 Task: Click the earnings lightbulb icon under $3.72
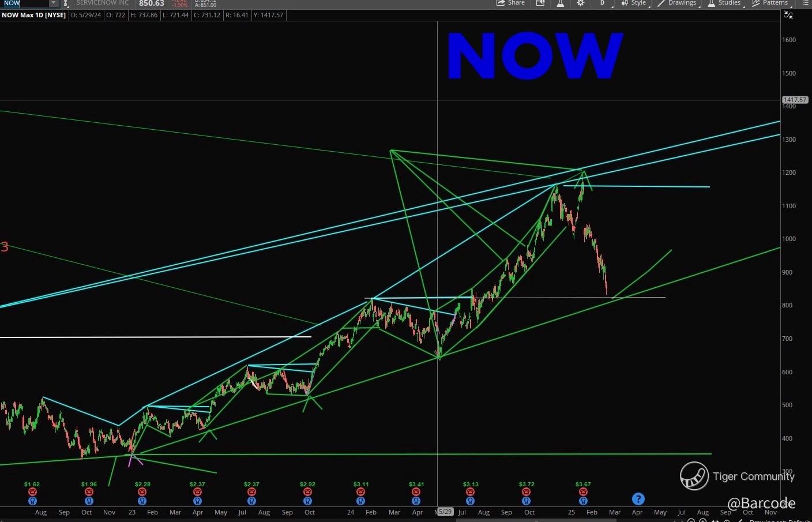click(x=527, y=501)
